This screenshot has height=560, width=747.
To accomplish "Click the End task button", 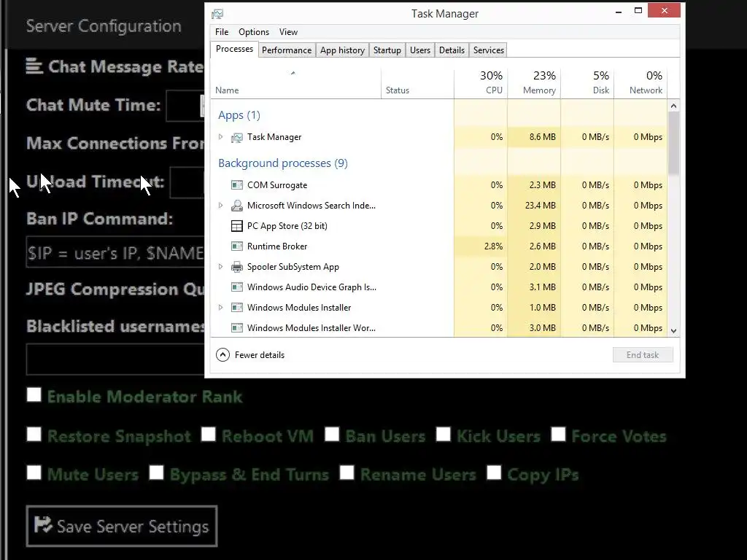I will (x=643, y=355).
